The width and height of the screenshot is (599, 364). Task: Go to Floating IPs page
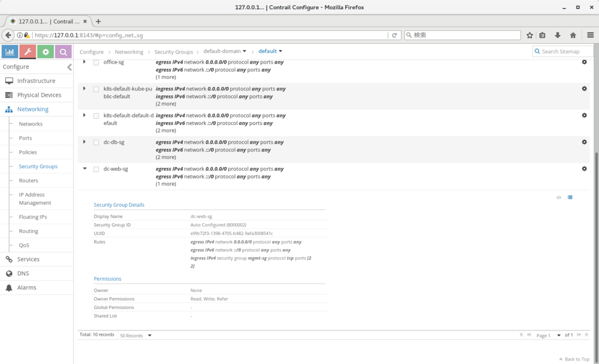[33, 217]
